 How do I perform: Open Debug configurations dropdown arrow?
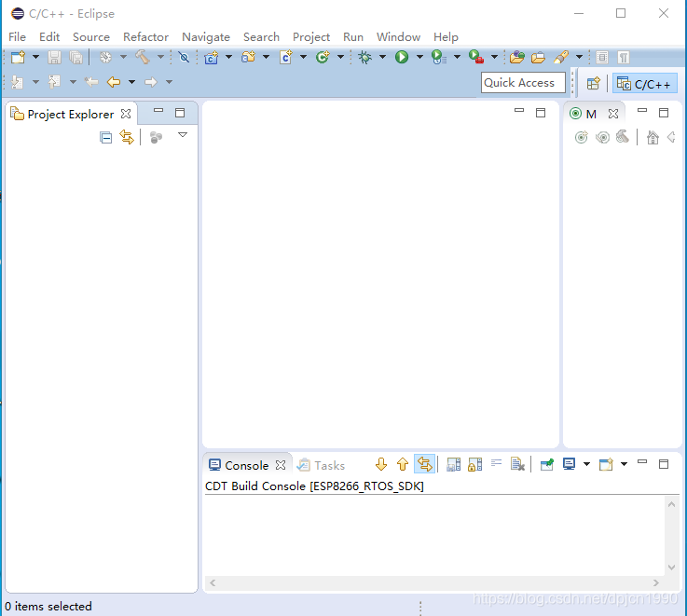pyautogui.click(x=382, y=57)
